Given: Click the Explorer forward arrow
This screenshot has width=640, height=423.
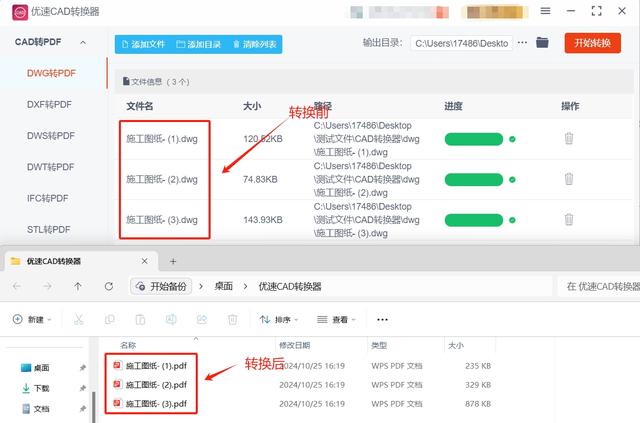Looking at the screenshot, I should point(47,287).
